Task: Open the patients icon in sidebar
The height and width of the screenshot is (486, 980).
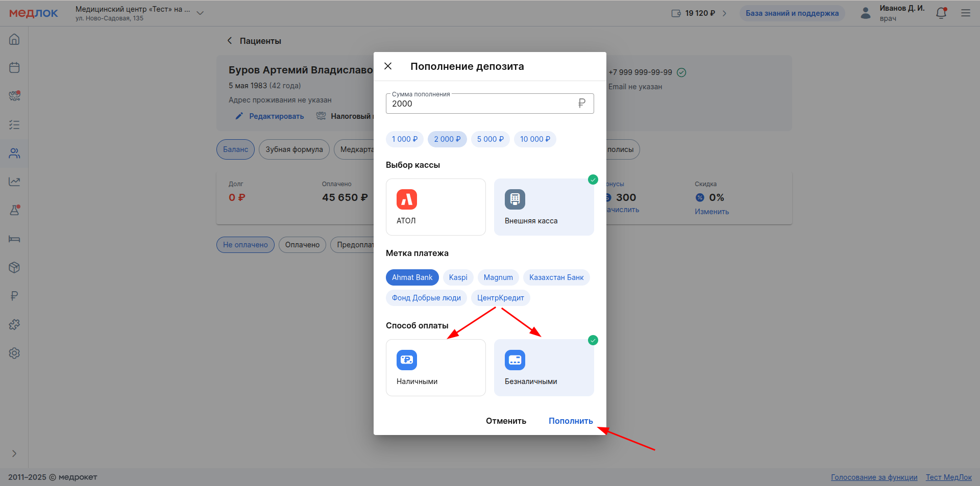Action: (14, 153)
